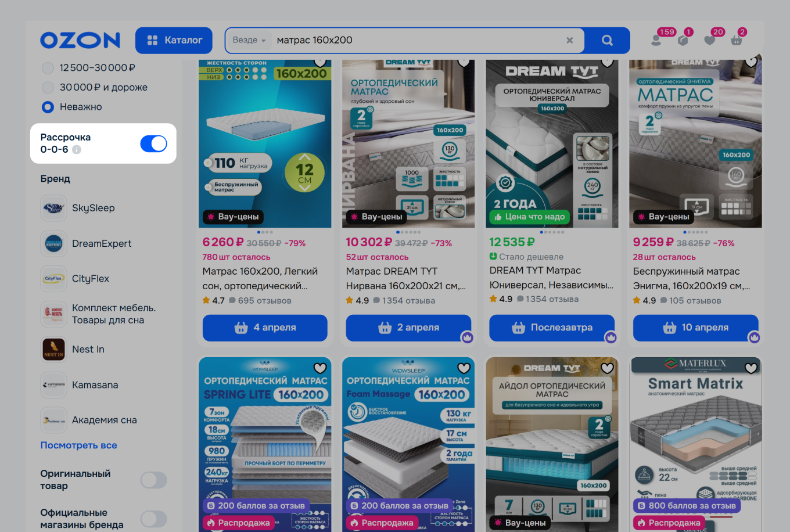Click the 695 отзывов reviews count
The height and width of the screenshot is (532, 790).
coord(264,300)
